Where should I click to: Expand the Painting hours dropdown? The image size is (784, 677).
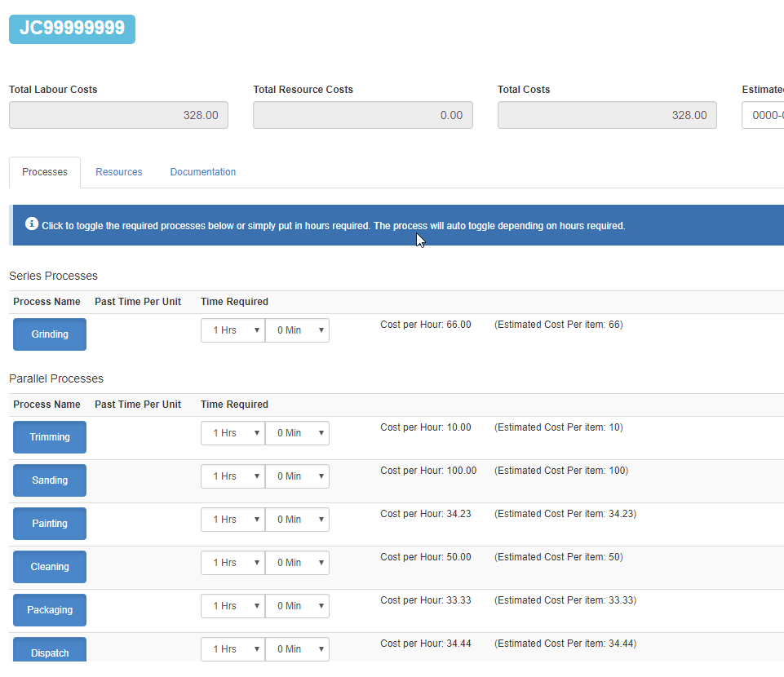pyautogui.click(x=233, y=520)
